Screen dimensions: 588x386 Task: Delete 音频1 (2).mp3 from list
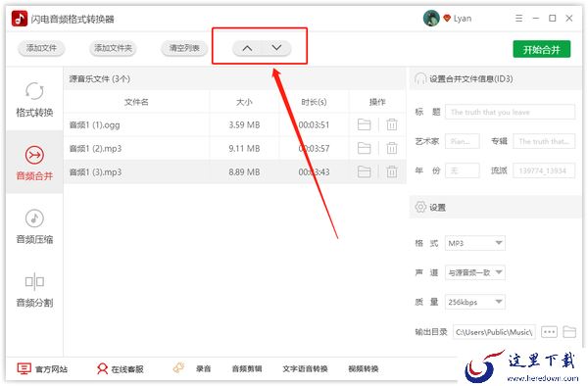[x=392, y=148]
